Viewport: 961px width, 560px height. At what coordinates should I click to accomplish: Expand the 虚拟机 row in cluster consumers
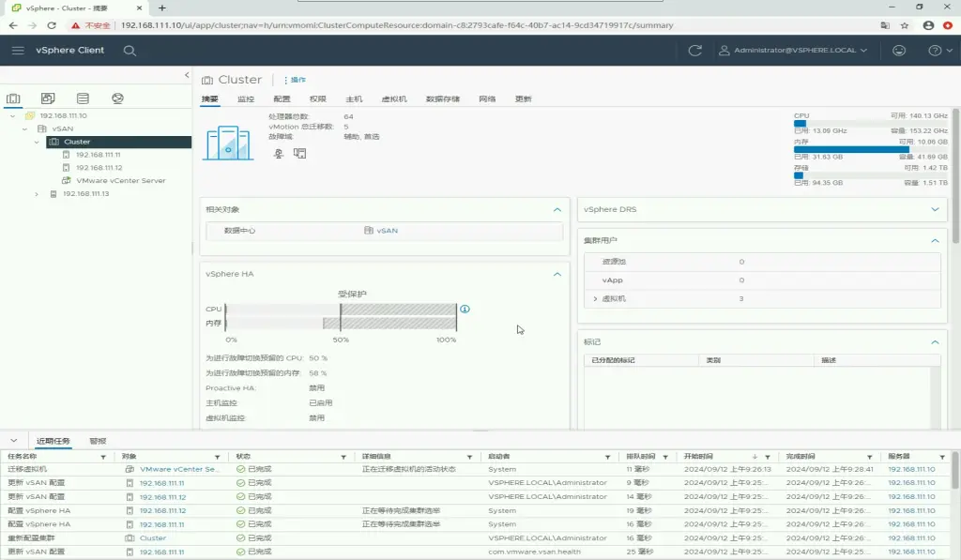[594, 298]
